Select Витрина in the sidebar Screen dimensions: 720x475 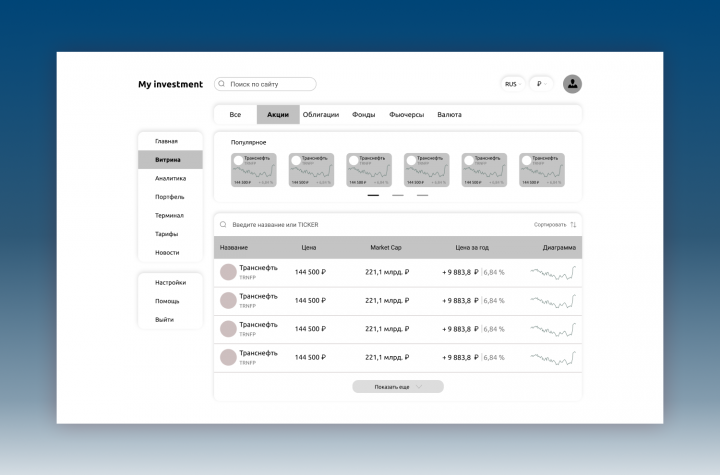pyautogui.click(x=170, y=160)
